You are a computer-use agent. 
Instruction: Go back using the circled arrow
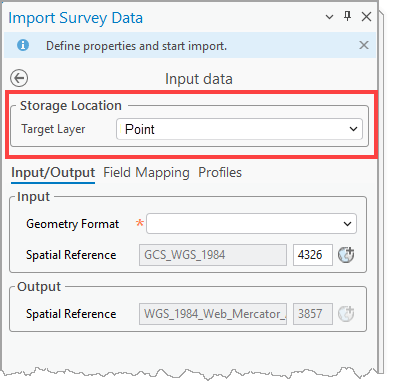pos(19,78)
